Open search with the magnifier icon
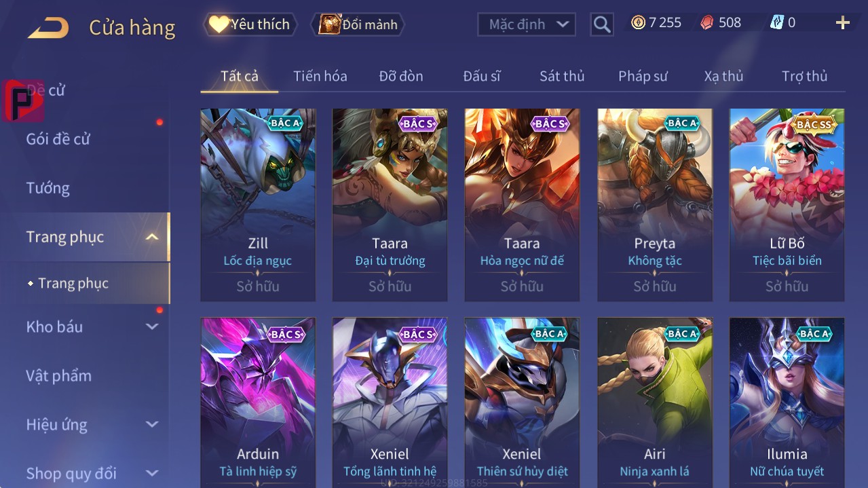The image size is (868, 488). pyautogui.click(x=602, y=24)
